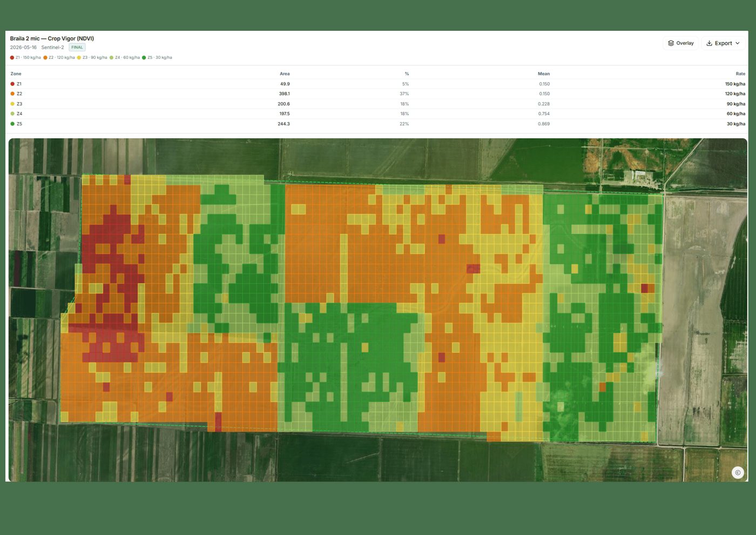Select the Z3 zone cell in the table
The image size is (756, 535).
coord(16,104)
